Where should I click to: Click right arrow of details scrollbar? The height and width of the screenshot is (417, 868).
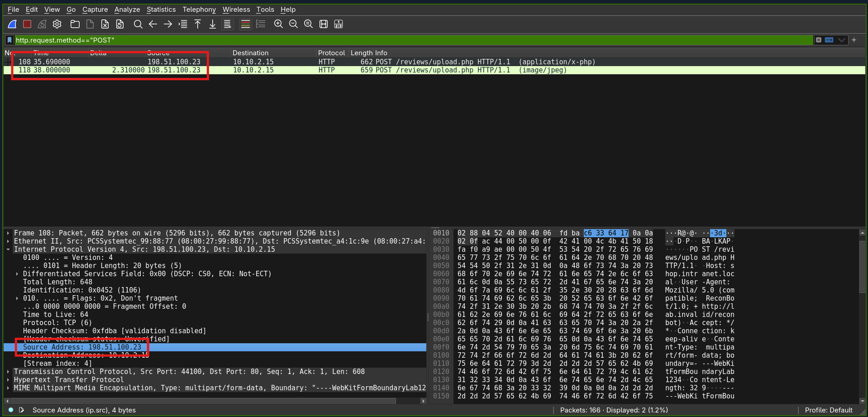point(423,401)
